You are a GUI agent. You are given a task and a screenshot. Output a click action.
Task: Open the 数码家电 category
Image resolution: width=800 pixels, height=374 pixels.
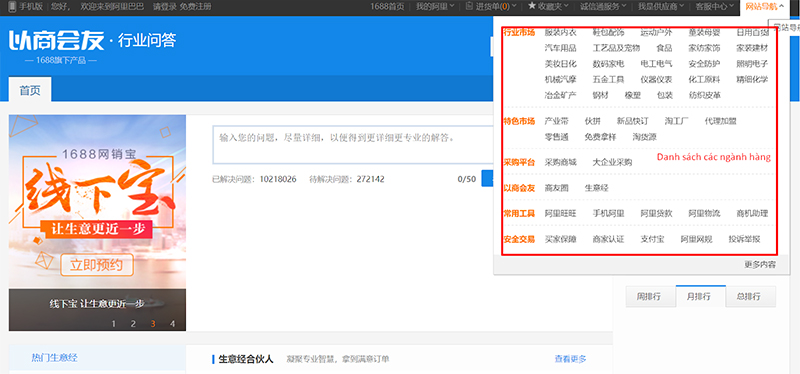coord(608,64)
